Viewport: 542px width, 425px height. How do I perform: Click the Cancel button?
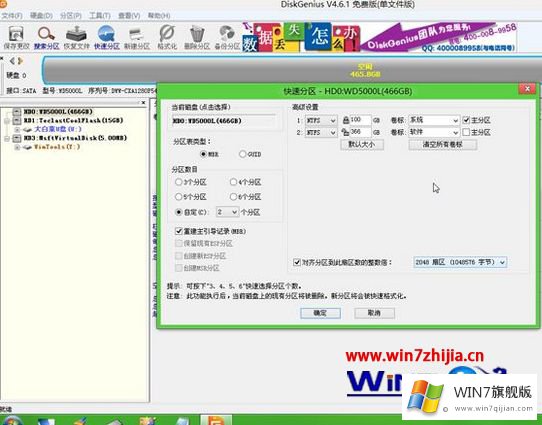(x=374, y=313)
